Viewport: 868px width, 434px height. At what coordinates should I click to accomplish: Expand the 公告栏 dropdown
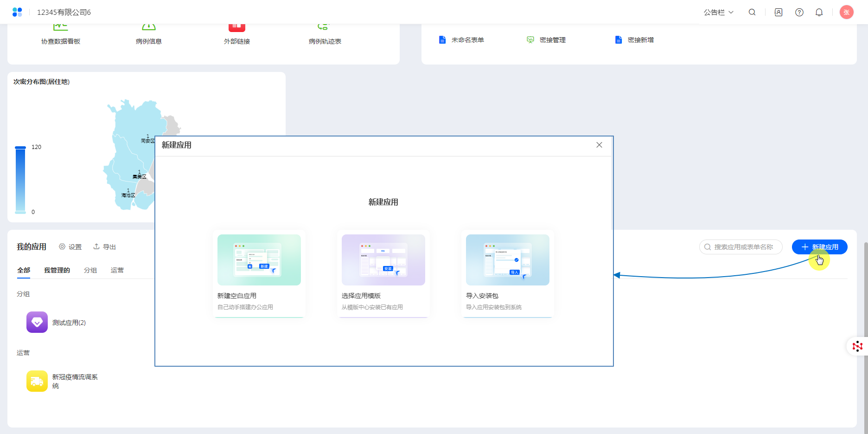click(718, 13)
